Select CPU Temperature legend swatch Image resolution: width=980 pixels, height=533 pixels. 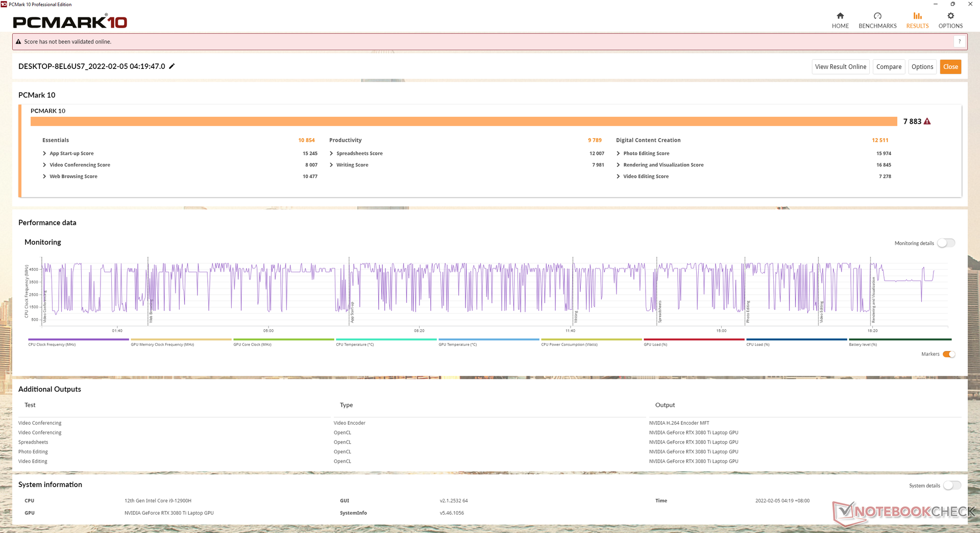pos(386,340)
